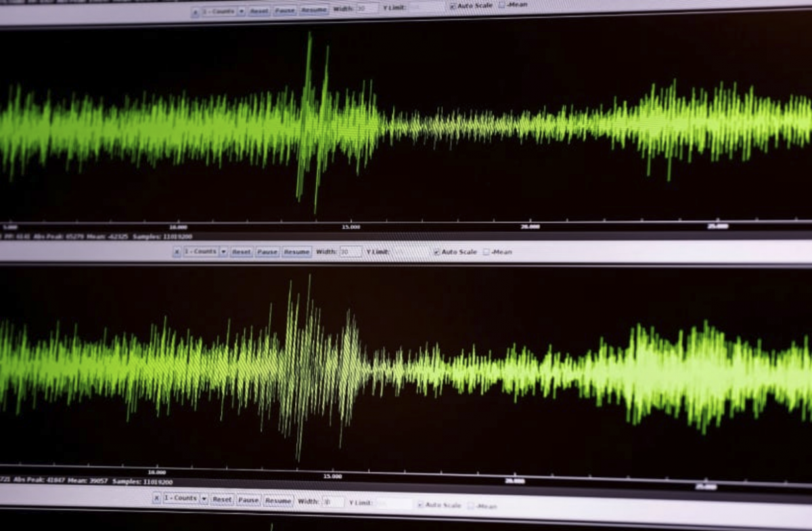The image size is (812, 531).
Task: Click Resume in the bottom trace toolbar
Action: click(x=278, y=501)
